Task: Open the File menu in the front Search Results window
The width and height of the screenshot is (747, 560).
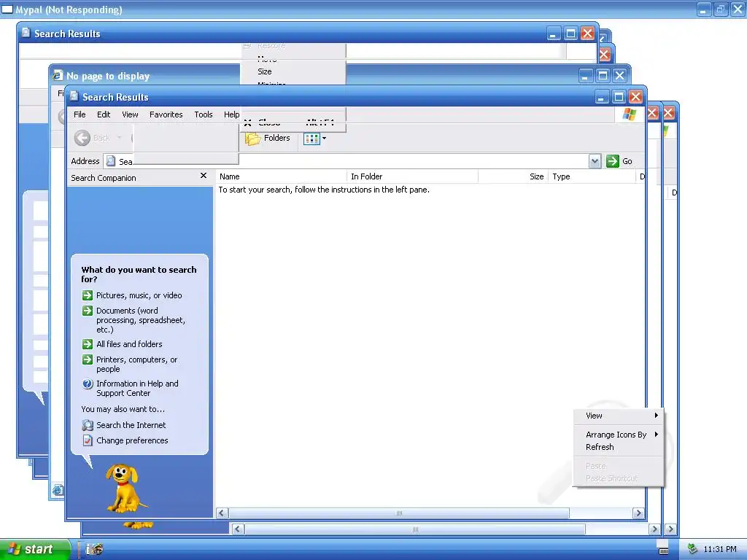Action: point(80,114)
